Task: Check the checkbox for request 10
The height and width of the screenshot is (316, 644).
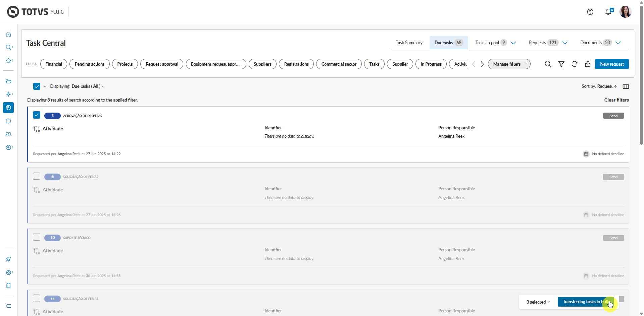Action: 37,237
